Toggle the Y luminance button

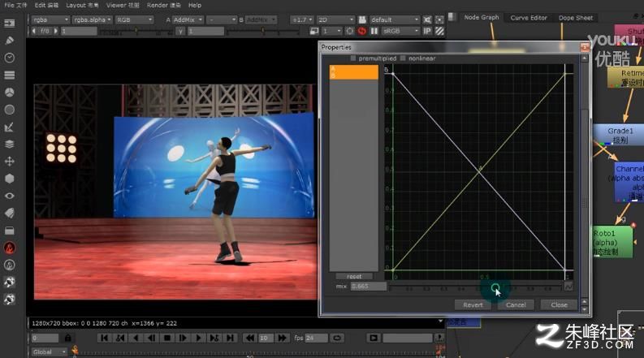tap(180, 31)
